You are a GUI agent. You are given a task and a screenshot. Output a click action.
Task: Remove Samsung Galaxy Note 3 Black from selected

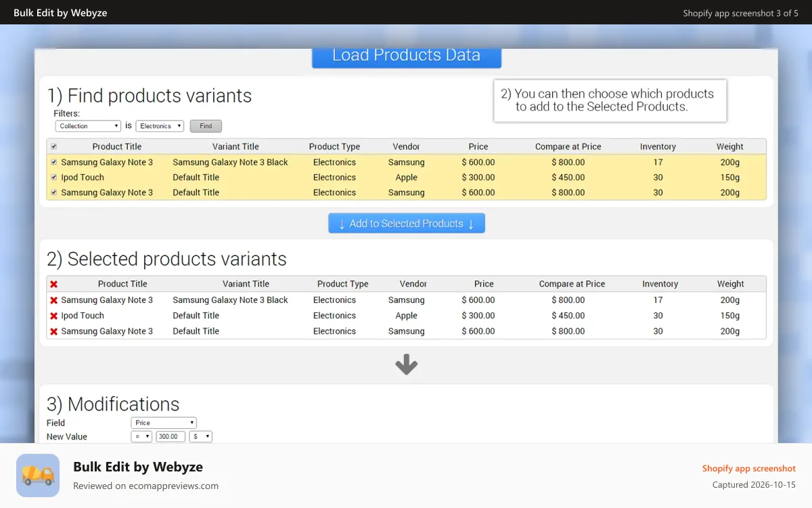(x=53, y=300)
